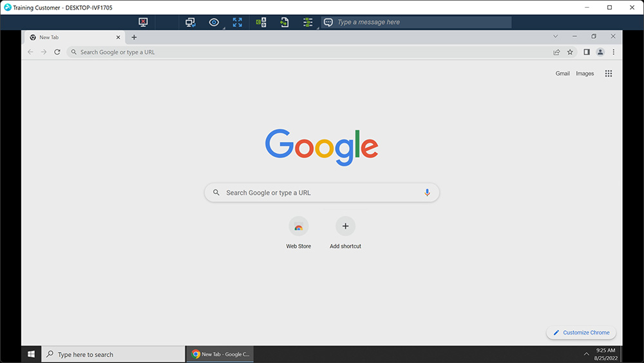The image size is (644, 363).
Task: Click the share this page icon
Action: click(556, 52)
